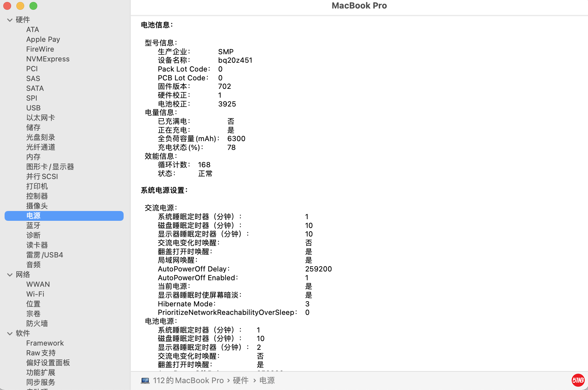Select Wi-Fi in the sidebar
Image resolution: width=588 pixels, height=390 pixels.
coord(35,294)
